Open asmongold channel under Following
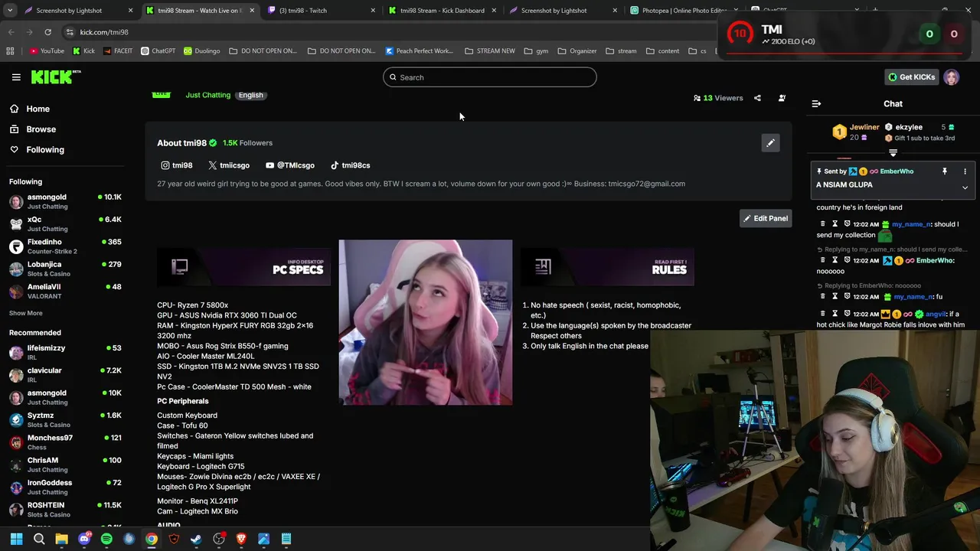 pos(65,201)
